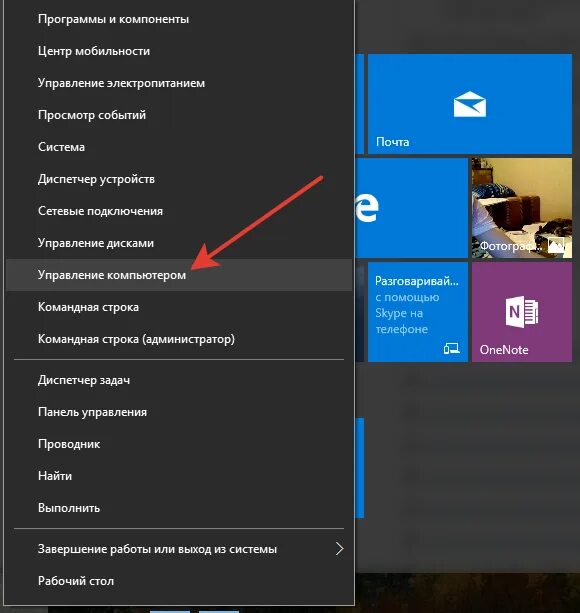
Task: Choose Выполнить entry
Action: pyautogui.click(x=179, y=508)
